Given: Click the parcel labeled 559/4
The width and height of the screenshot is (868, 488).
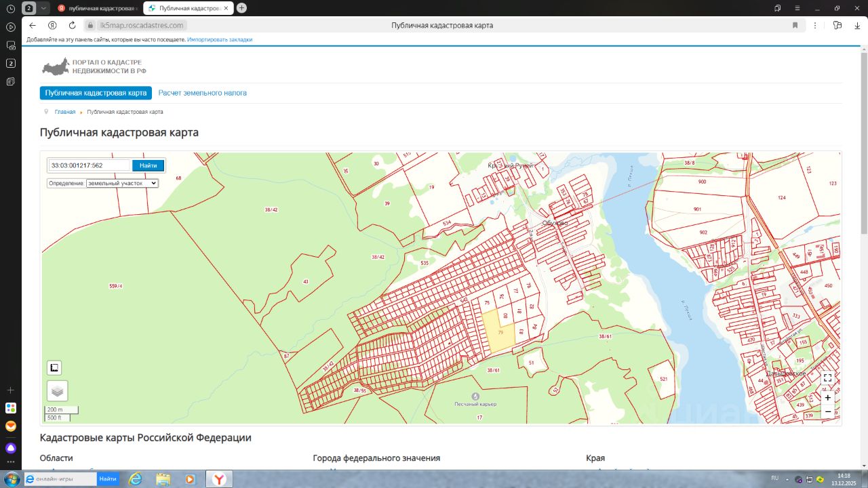Looking at the screenshot, I should click(x=116, y=286).
